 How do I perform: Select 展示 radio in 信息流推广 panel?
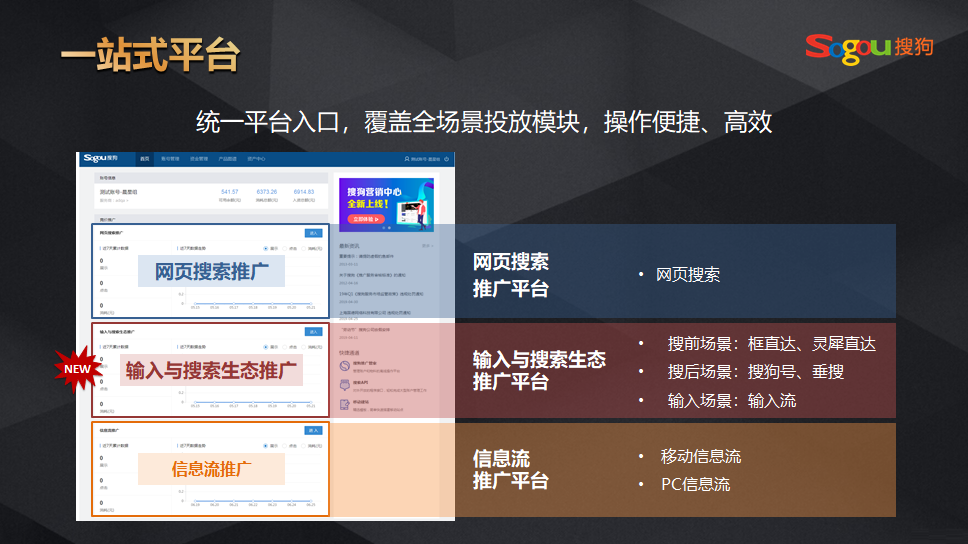265,446
